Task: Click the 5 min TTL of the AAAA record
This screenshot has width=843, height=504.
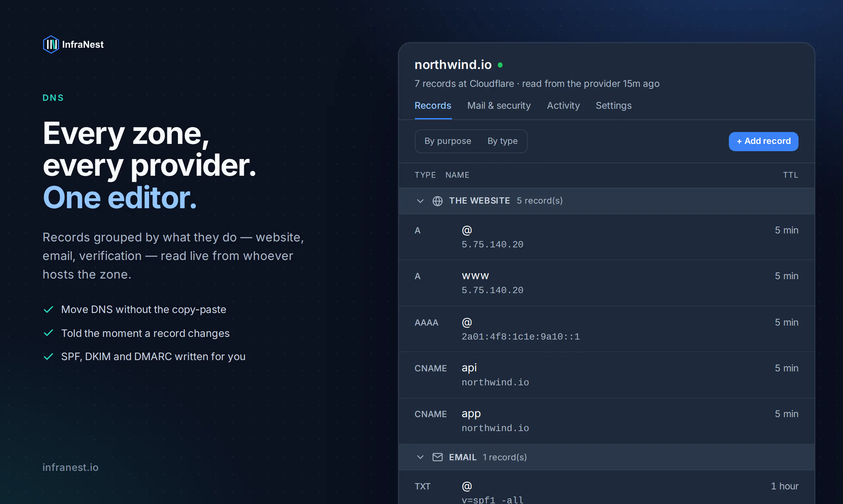Action: (786, 322)
